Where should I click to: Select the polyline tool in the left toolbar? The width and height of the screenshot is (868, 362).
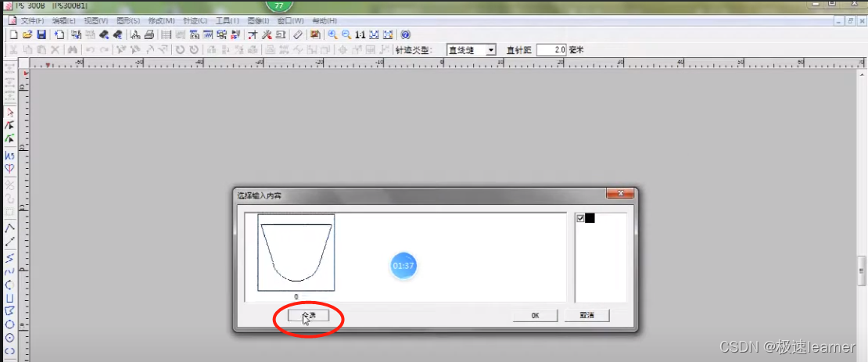tap(9, 228)
